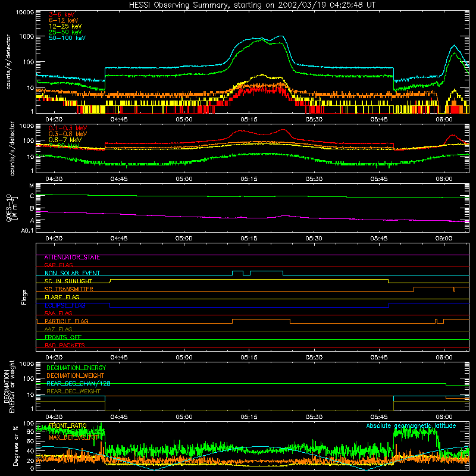Select the SC_IN_SUNLIGHT flag label
Image resolution: width=476 pixels, height=476 pixels.
[x=68, y=281]
